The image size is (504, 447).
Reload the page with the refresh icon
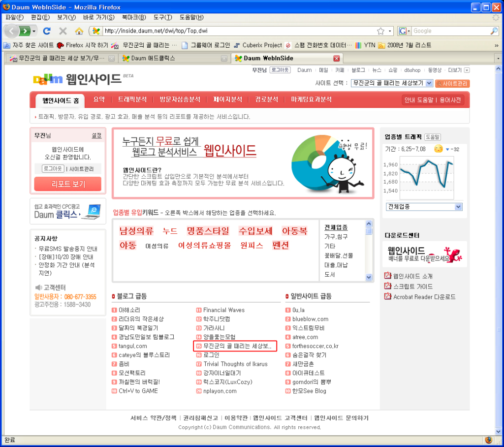(x=47, y=31)
